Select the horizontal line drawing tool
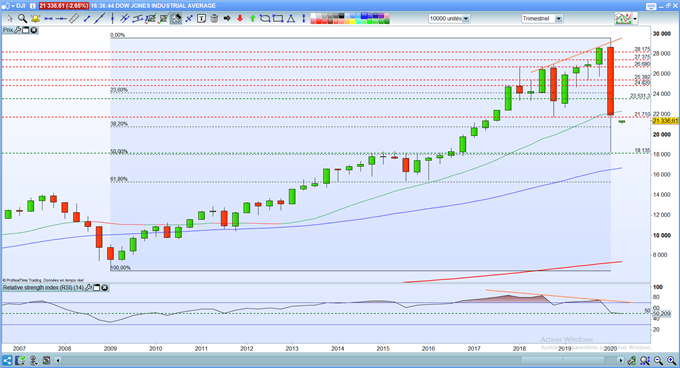Viewport: 680px width, 368px height. point(49,19)
